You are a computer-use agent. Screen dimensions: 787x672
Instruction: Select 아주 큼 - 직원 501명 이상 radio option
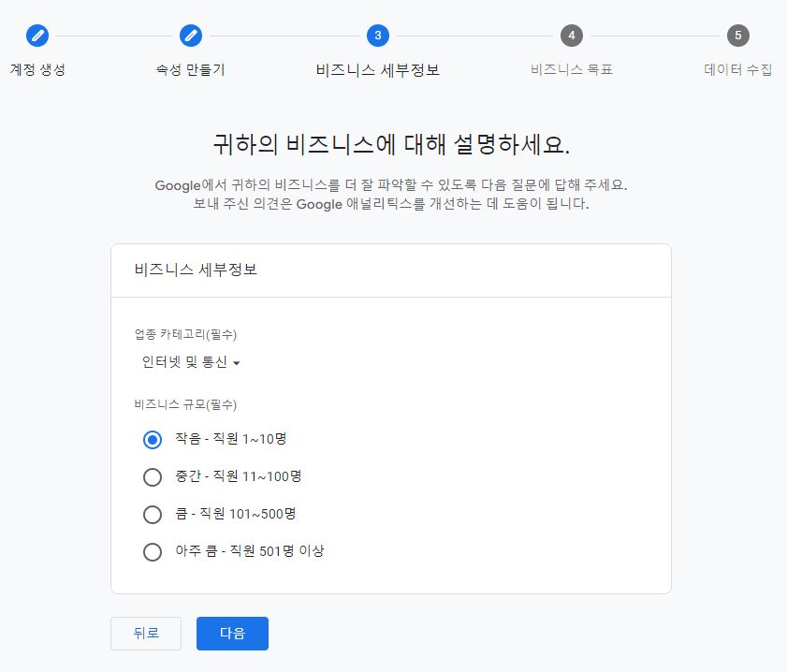153,552
